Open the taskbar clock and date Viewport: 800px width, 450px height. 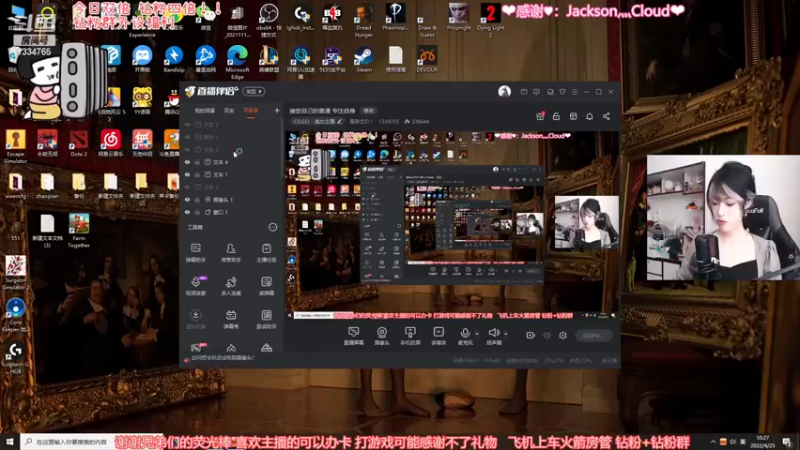(763, 442)
